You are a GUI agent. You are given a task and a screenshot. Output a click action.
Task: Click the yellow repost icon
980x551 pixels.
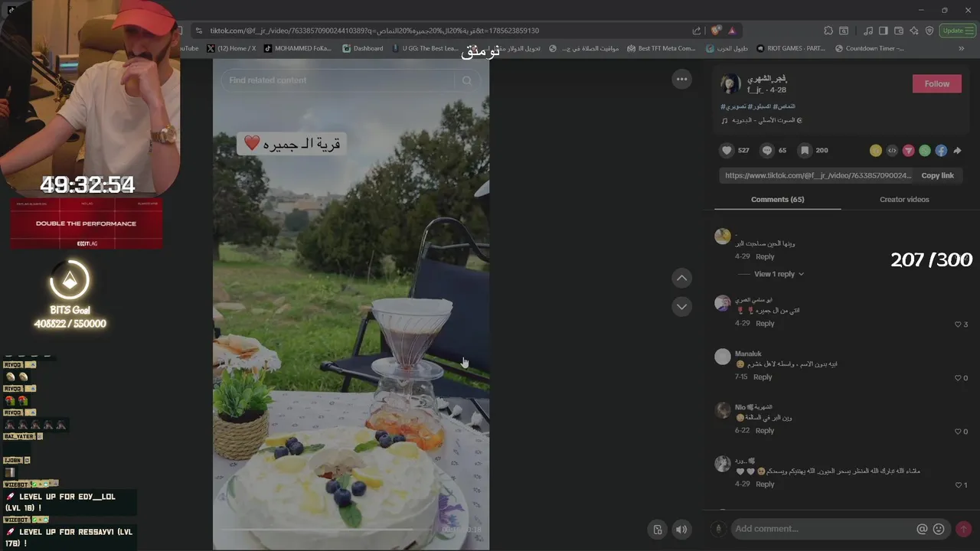point(876,151)
